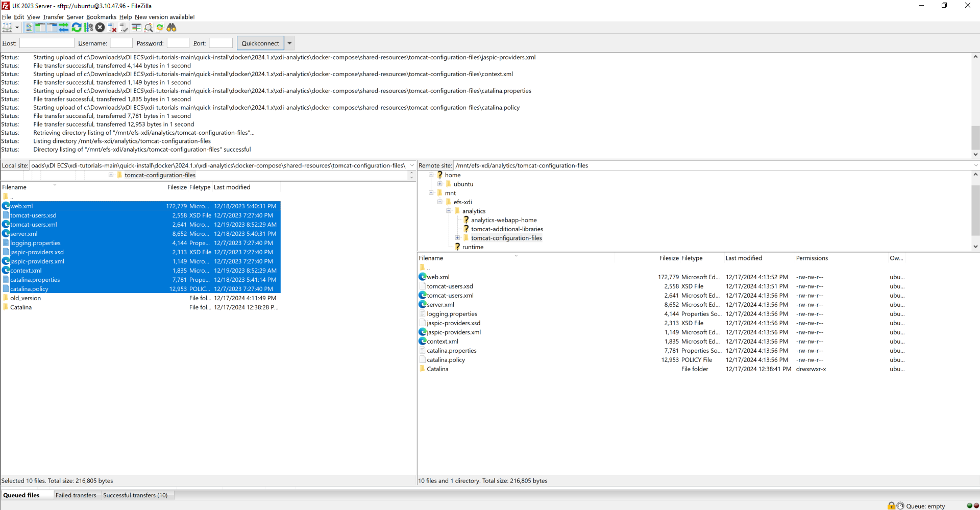Select old_version folder in local list
The image size is (980, 510).
coord(26,298)
